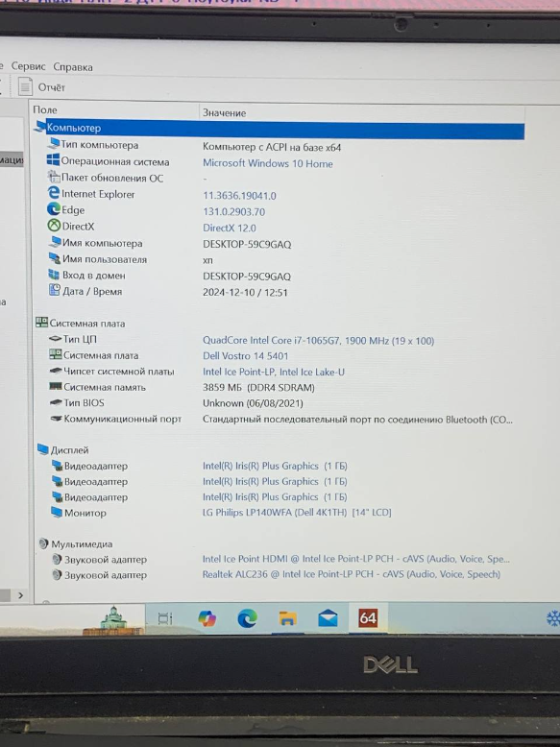560x747 pixels.
Task: Open File Explorer from the taskbar
Action: point(287,618)
